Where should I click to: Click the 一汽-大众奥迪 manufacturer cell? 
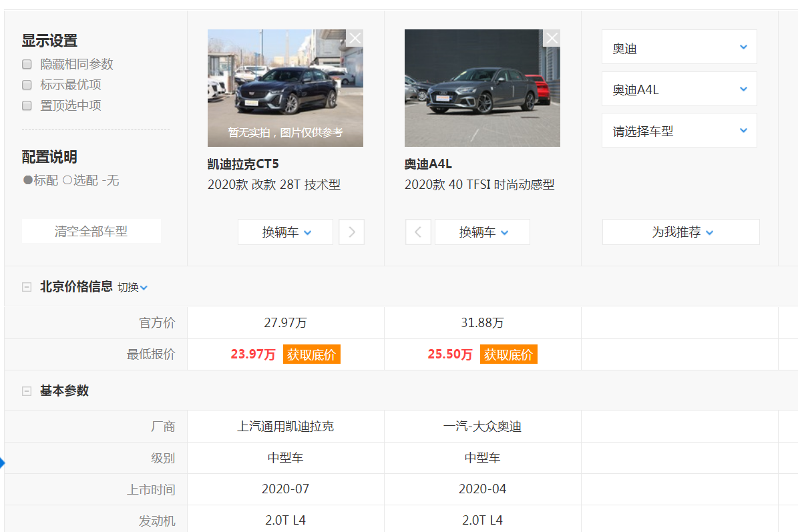coord(482,427)
